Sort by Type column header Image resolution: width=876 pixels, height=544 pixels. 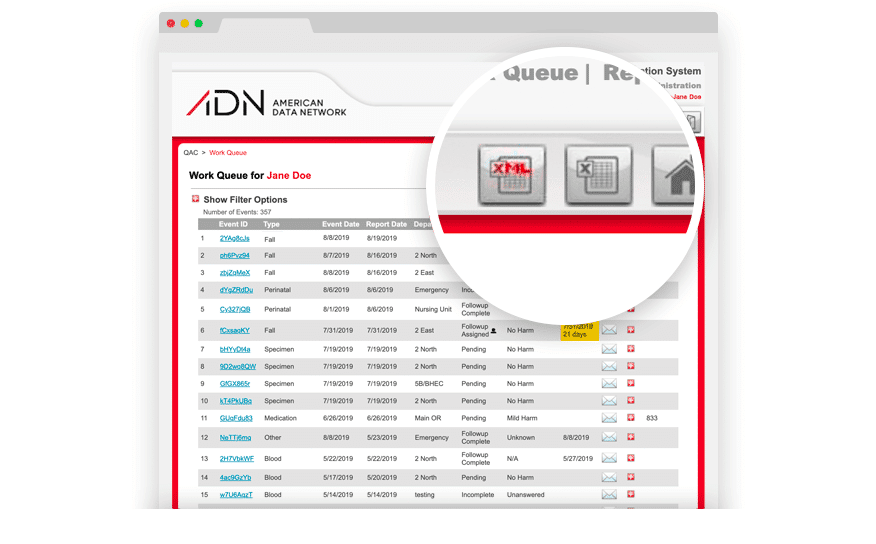[x=272, y=224]
